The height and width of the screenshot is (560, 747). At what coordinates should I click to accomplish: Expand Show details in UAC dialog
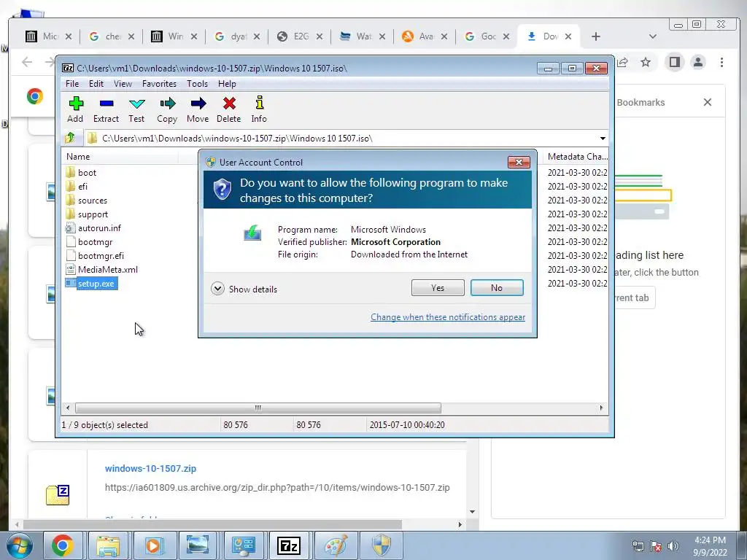click(244, 289)
